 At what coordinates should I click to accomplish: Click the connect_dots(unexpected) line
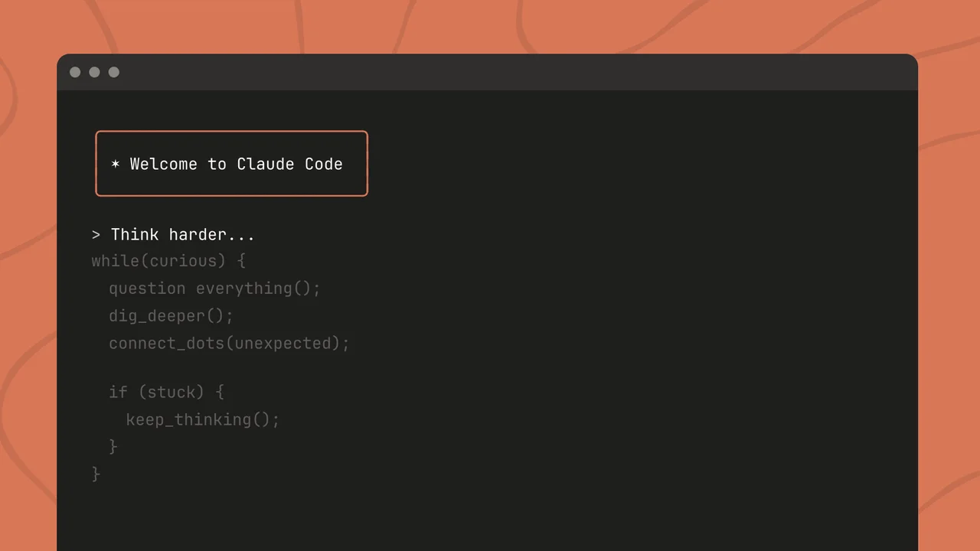click(229, 343)
